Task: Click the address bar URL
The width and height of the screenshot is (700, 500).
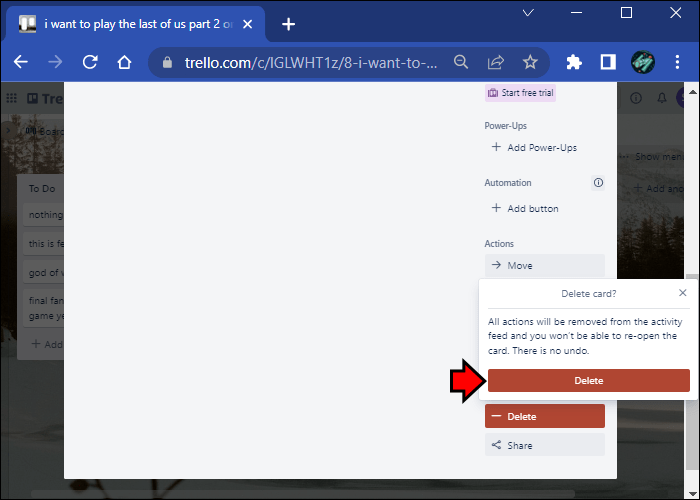Action: (311, 62)
